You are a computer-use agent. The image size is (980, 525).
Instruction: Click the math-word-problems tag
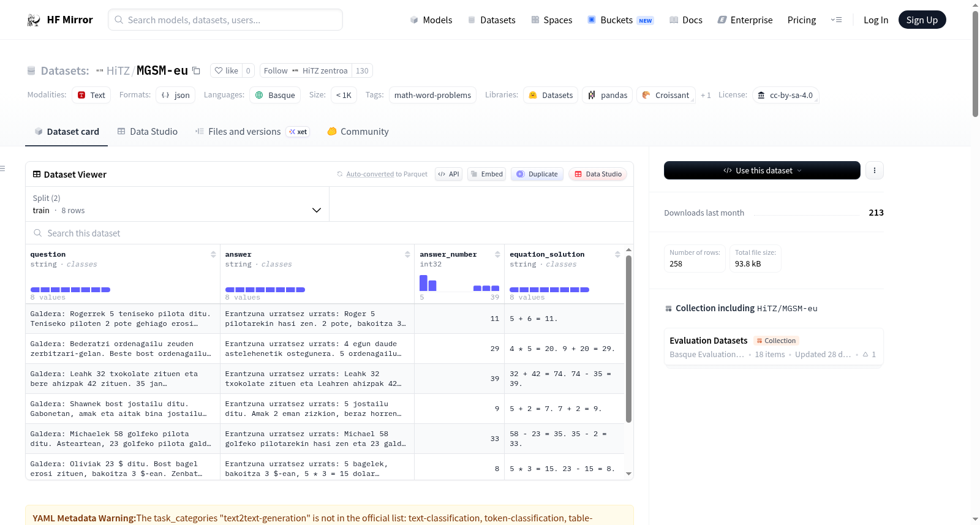point(432,95)
